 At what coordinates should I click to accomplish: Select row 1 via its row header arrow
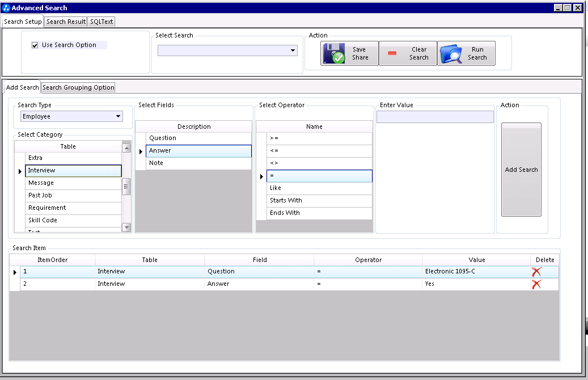click(15, 272)
